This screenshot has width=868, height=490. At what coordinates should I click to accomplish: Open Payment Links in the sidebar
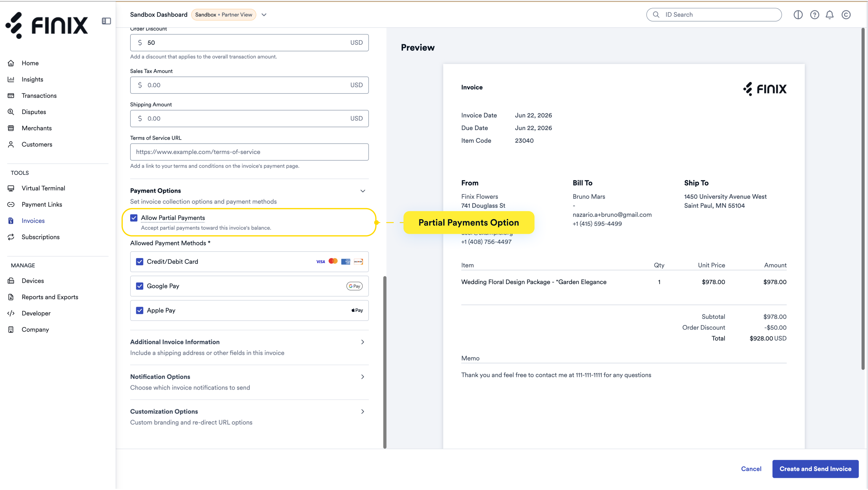[x=42, y=204]
